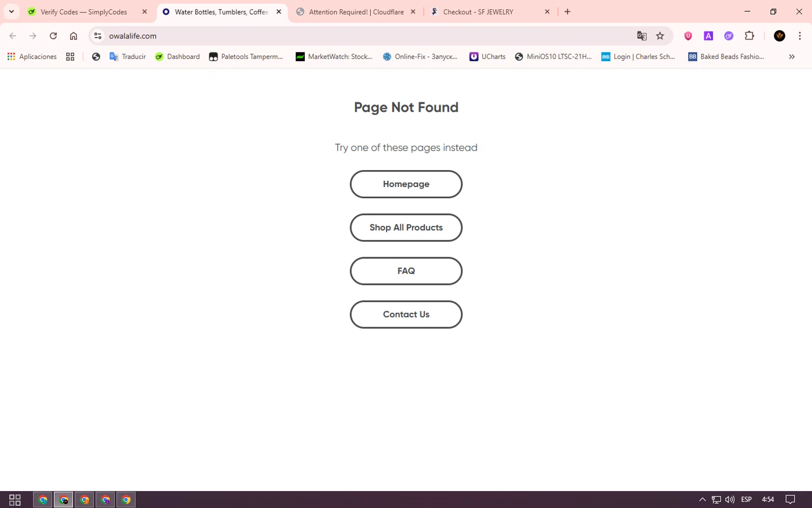This screenshot has width=812, height=508.
Task: Open the FAQ button
Action: (406, 271)
